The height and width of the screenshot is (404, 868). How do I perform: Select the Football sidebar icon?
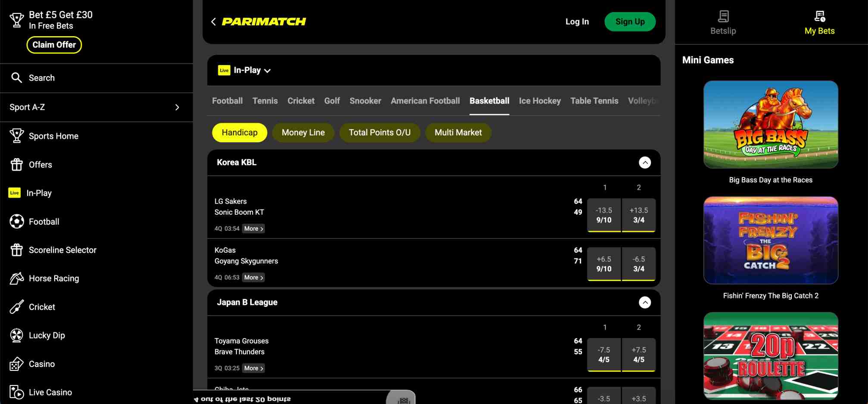point(16,221)
